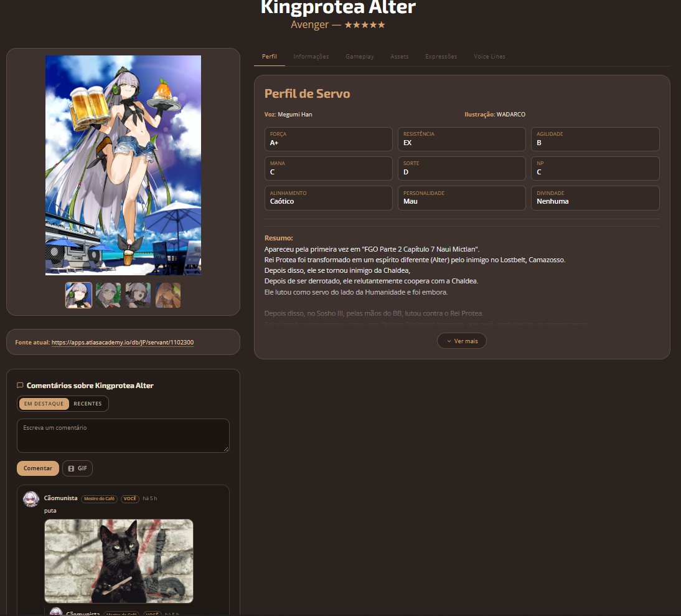Open the GIF picker button
Image resolution: width=681 pixels, height=616 pixels.
[x=77, y=468]
